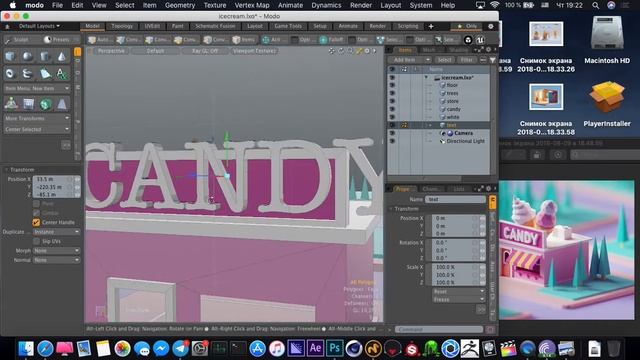Open ZBrush from the Dock
The height and width of the screenshot is (360, 640).
coord(470,349)
